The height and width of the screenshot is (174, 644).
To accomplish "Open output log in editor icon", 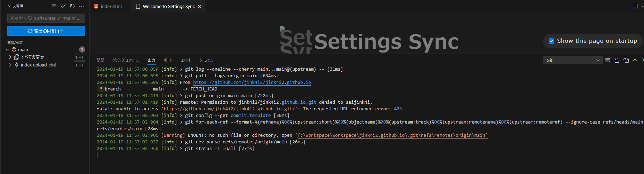I will click(x=626, y=60).
